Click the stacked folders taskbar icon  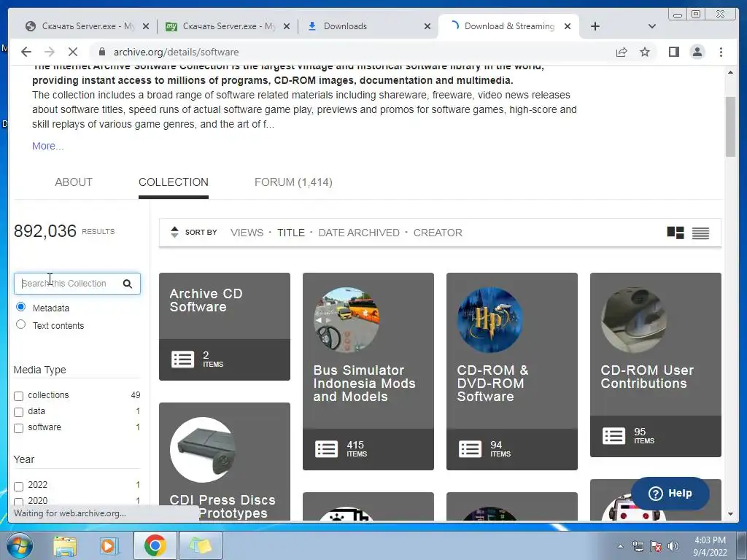pyautogui.click(x=200, y=545)
